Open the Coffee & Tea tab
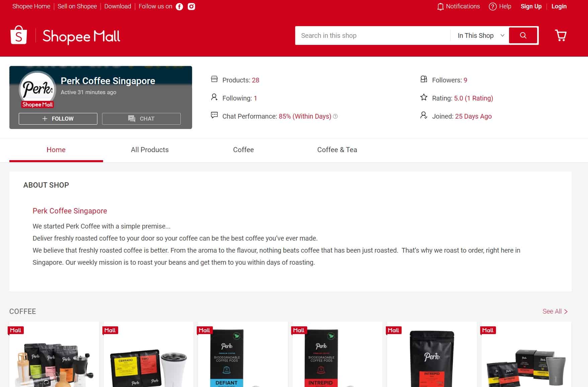This screenshot has height=387, width=588. (337, 150)
